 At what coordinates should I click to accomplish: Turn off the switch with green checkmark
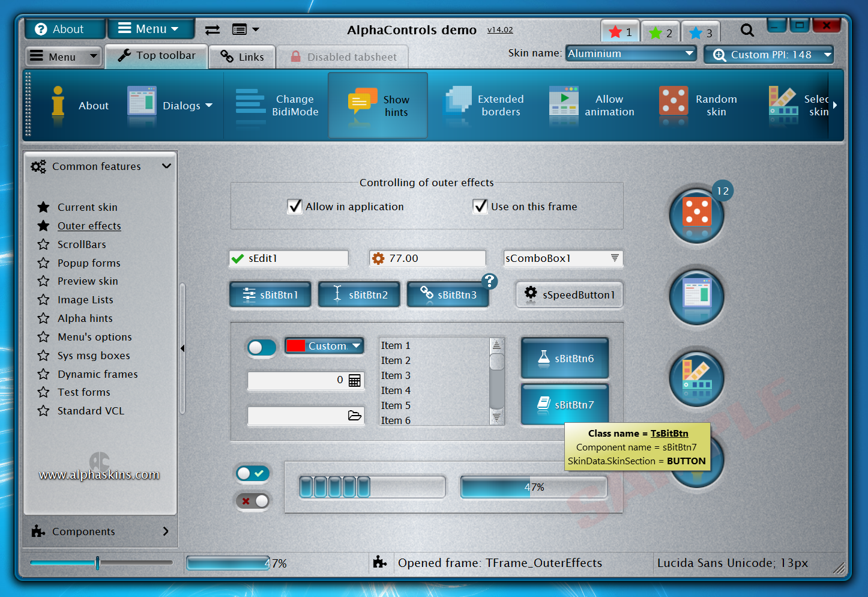coord(253,473)
